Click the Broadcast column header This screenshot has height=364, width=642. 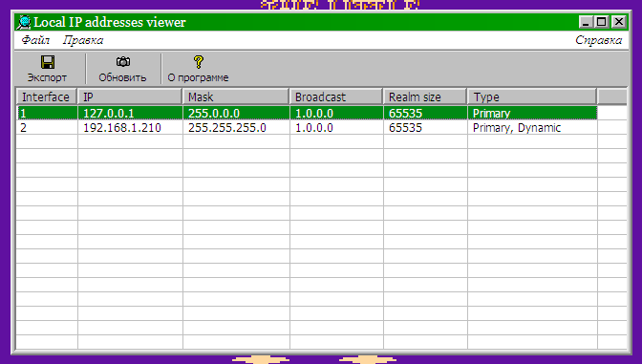click(336, 97)
